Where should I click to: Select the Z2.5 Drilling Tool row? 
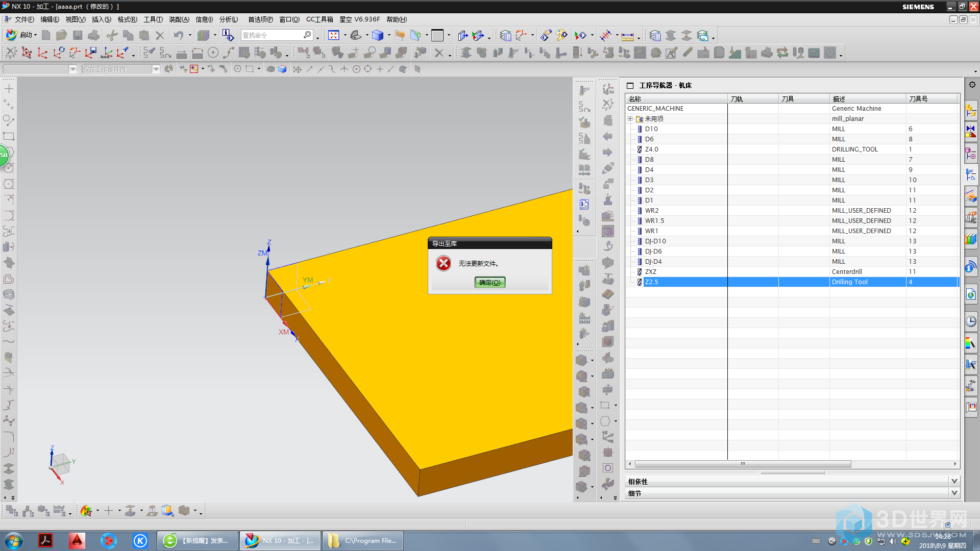coord(792,282)
